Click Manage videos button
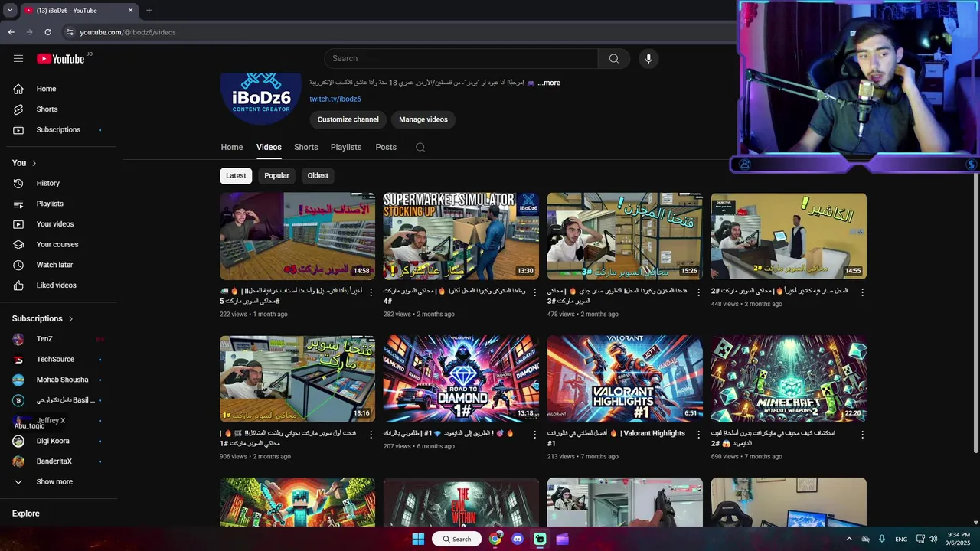The height and width of the screenshot is (551, 980). [423, 119]
